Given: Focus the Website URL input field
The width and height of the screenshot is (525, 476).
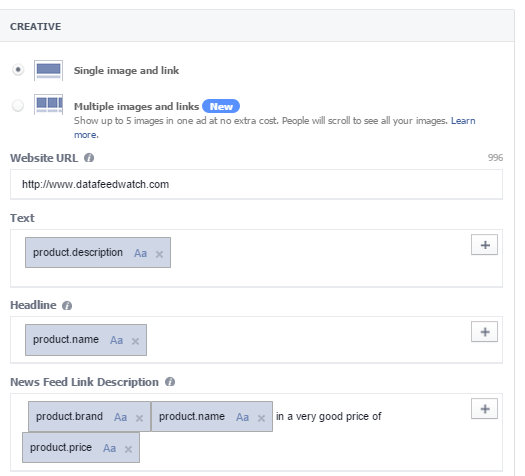Looking at the screenshot, I should [x=256, y=184].
